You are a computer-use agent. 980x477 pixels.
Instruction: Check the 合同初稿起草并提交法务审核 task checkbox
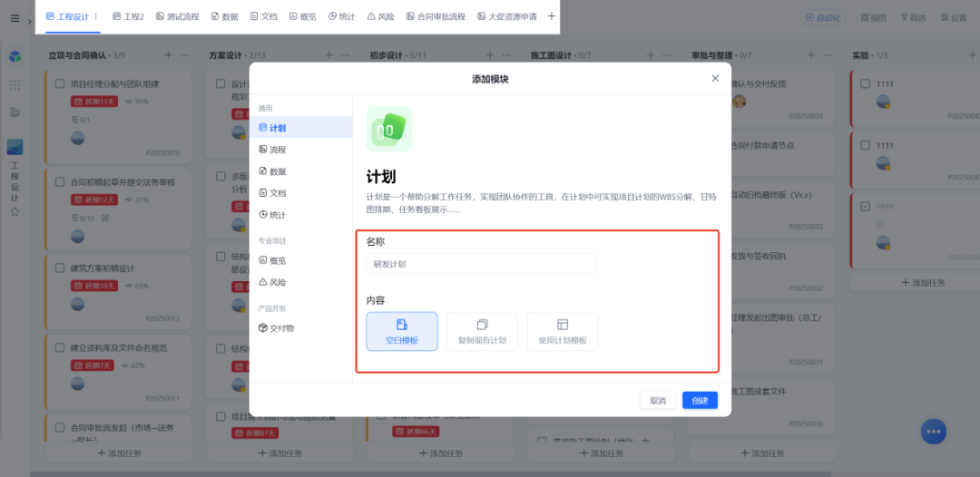point(60,182)
